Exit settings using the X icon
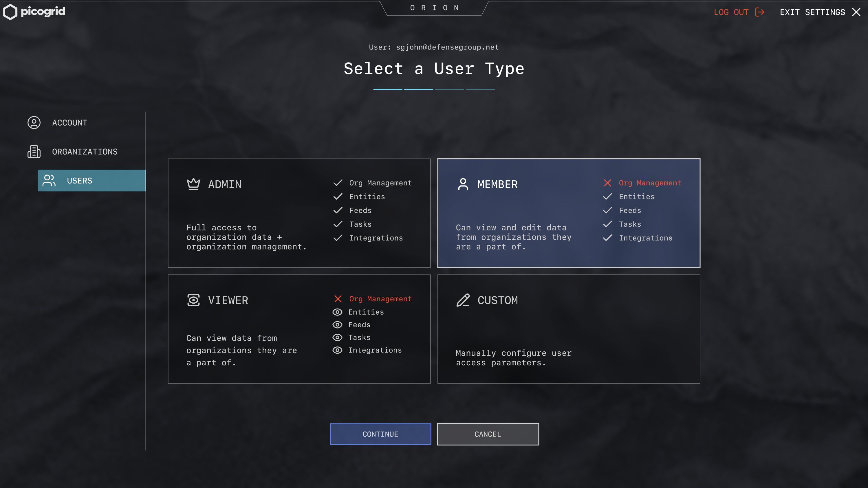868x488 pixels. point(856,12)
